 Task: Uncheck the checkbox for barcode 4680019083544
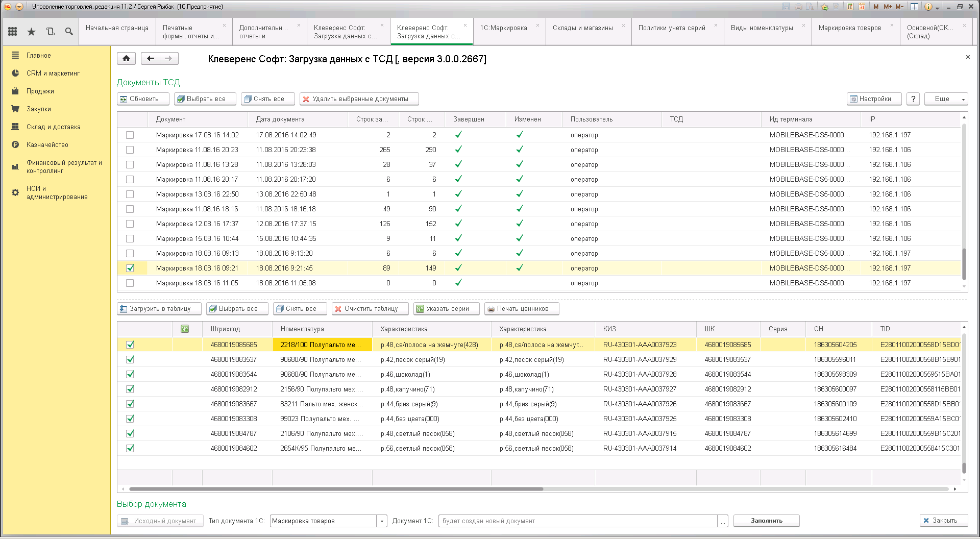point(130,374)
